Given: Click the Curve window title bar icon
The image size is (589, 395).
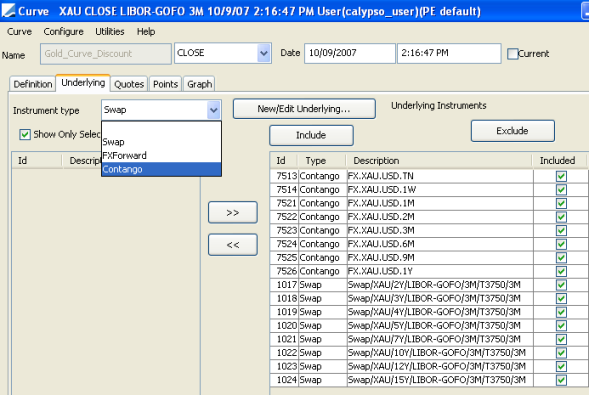Looking at the screenshot, I should point(8,10).
